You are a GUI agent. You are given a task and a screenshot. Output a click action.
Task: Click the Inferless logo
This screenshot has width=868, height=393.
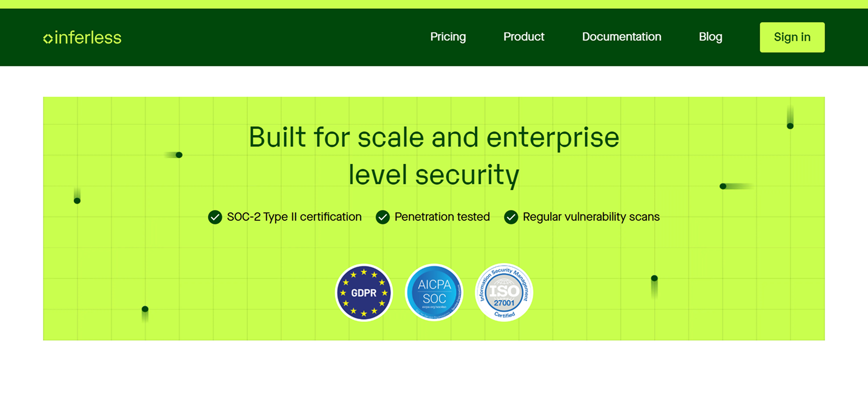click(x=82, y=37)
